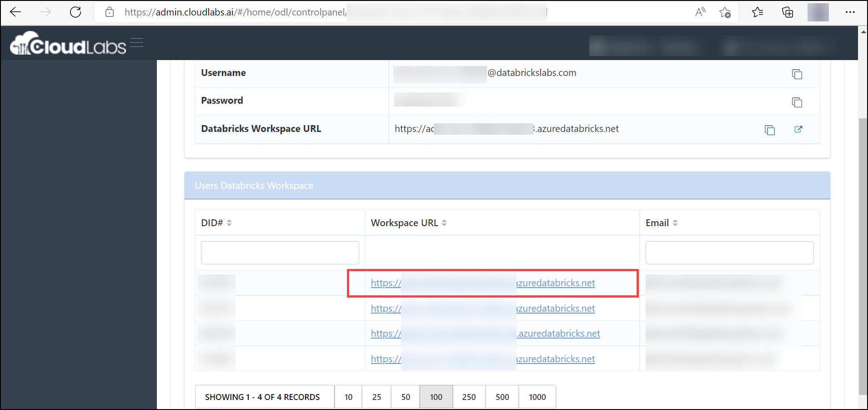Show 1000 records per page
This screenshot has width=868, height=410.
coord(537,397)
